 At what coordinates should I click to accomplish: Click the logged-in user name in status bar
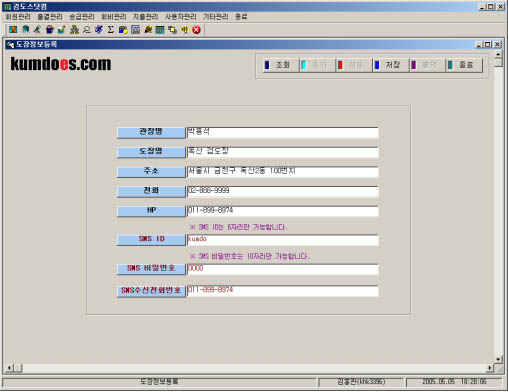point(361,382)
